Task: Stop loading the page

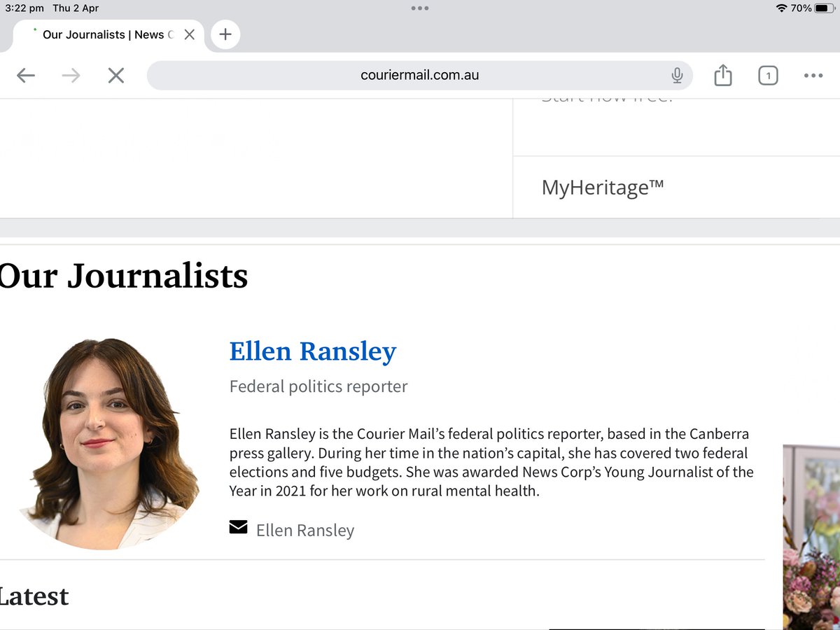Action: (x=115, y=76)
